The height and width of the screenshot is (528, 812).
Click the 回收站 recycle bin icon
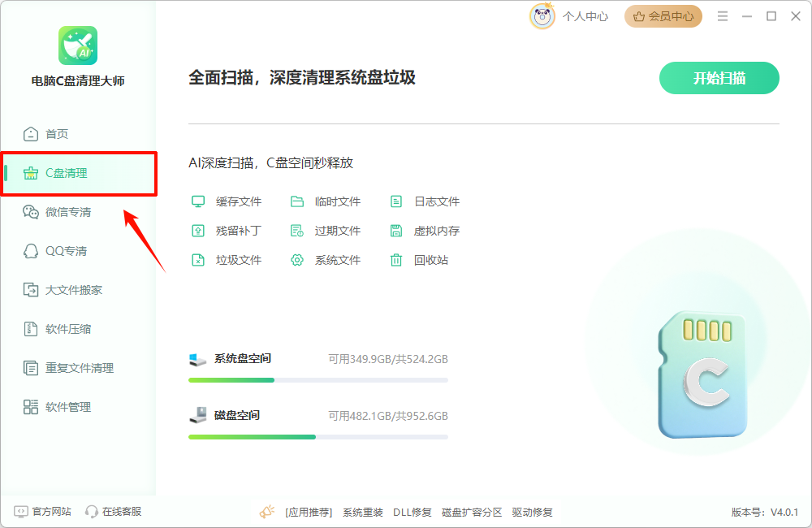395,260
